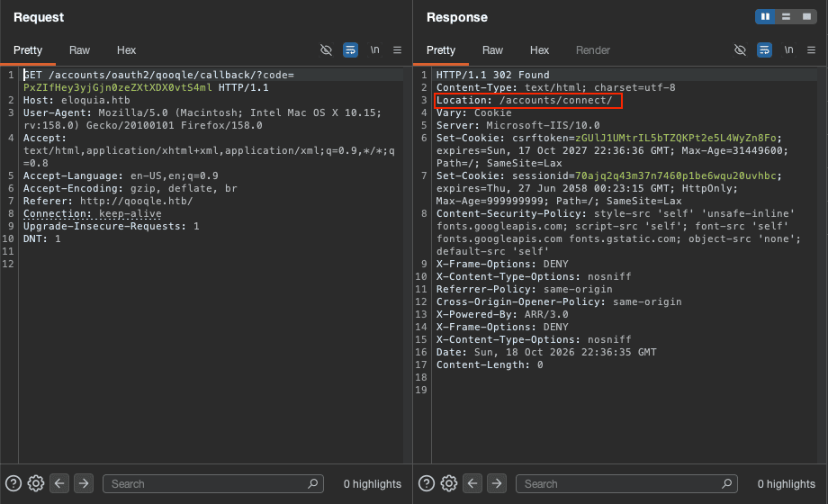
Task: Click the 'Referer: http://qooqle.htb/' line
Action: tap(108, 201)
